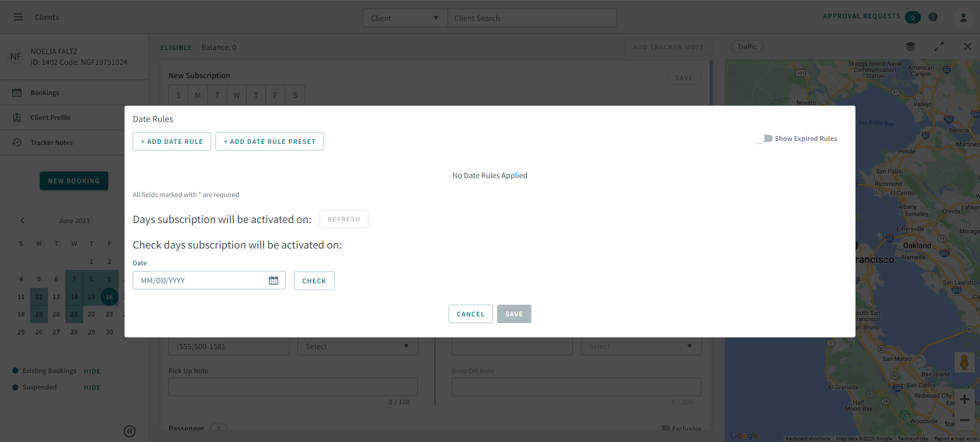Click Add Date Rule Preset button
The image size is (980, 442).
click(x=269, y=141)
